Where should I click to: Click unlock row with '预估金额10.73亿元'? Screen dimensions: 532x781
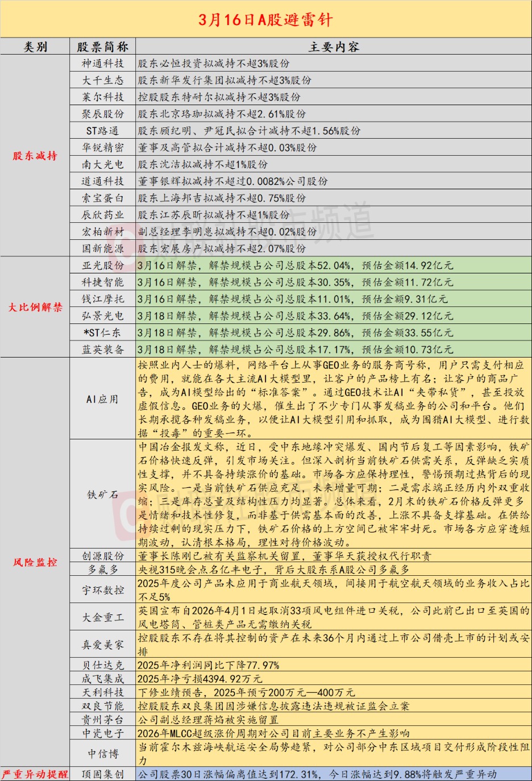(334, 349)
